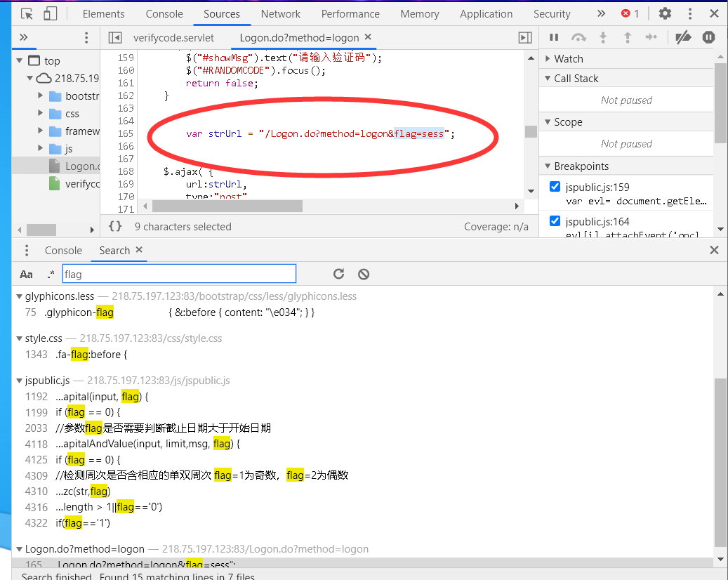Open the Security tab

(x=552, y=14)
